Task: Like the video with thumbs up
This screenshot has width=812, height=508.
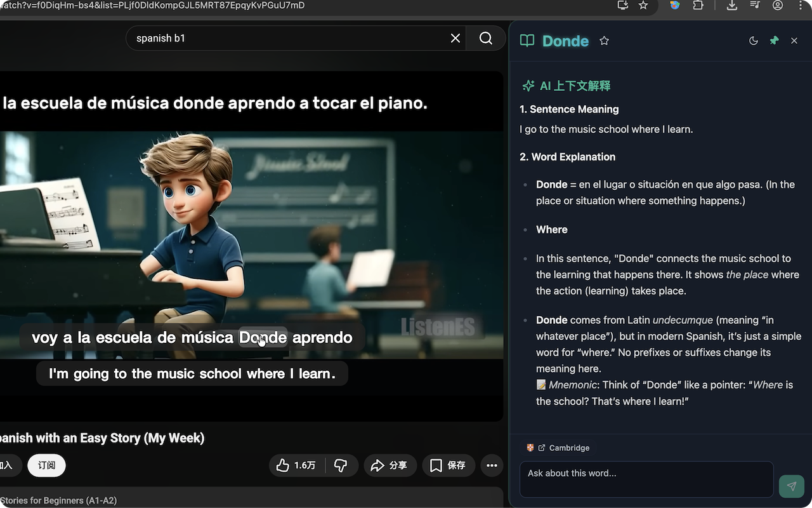Action: click(296, 465)
